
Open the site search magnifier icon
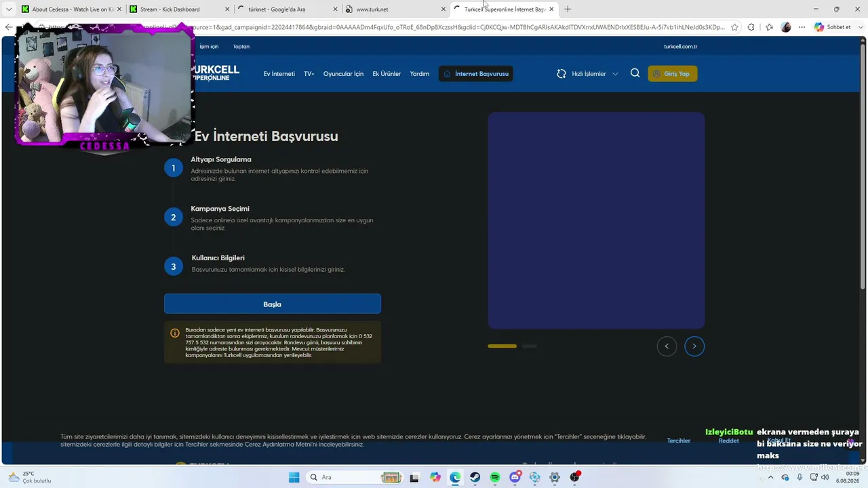click(x=635, y=73)
